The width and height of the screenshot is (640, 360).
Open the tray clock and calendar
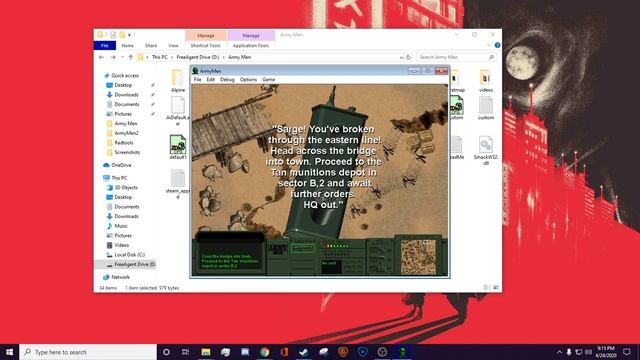pos(606,352)
